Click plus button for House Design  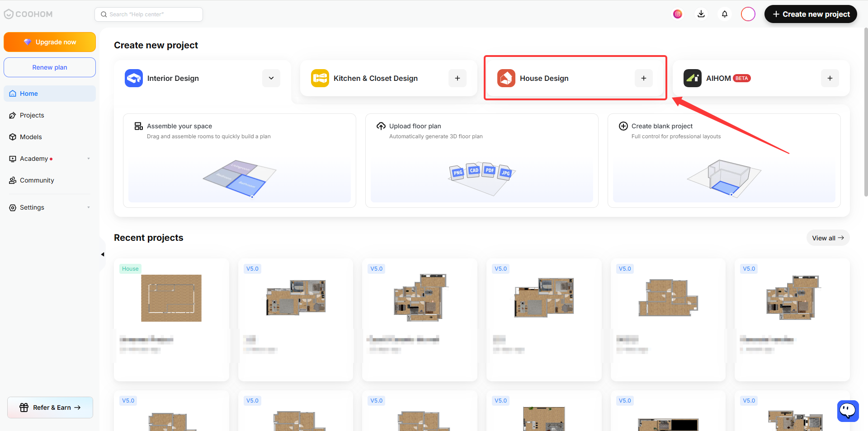[644, 78]
